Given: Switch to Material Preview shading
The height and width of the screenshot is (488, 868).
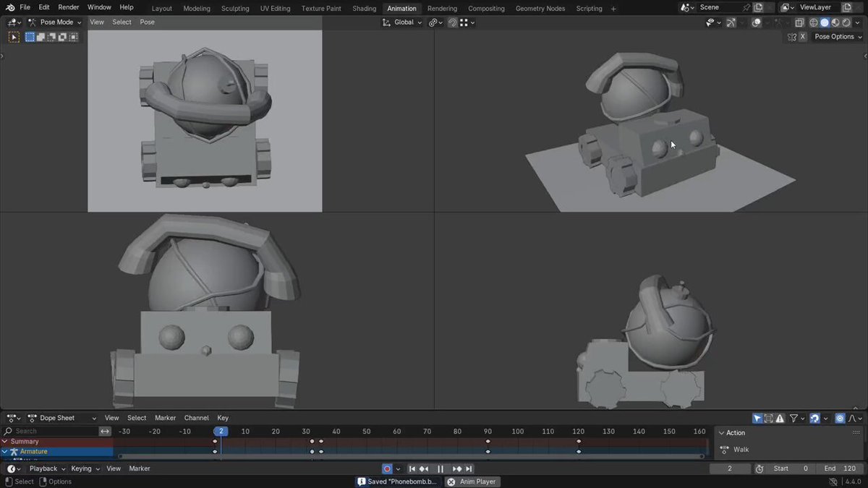Looking at the screenshot, I should [835, 22].
